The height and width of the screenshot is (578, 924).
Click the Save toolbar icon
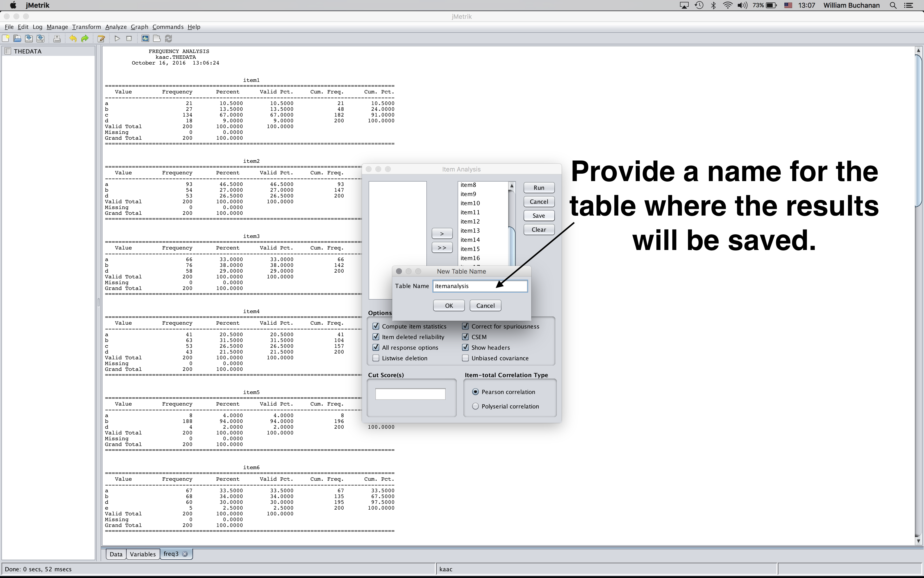[29, 39]
